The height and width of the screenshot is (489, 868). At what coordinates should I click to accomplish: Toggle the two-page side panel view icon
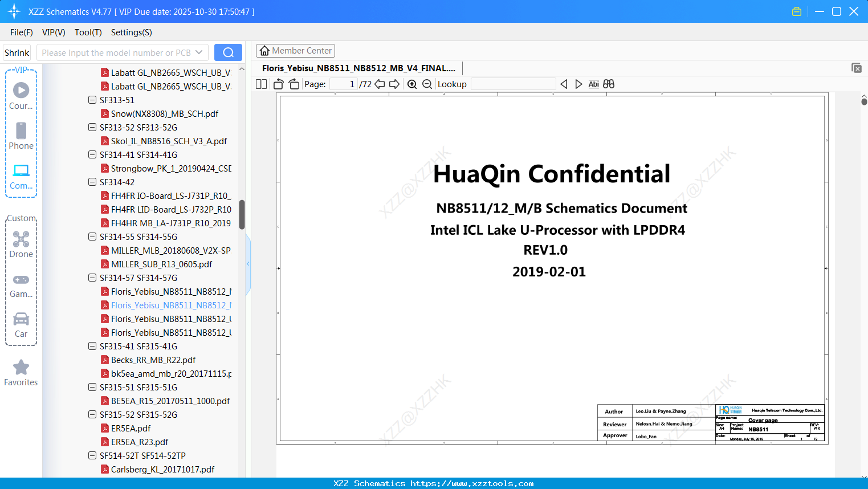point(261,84)
